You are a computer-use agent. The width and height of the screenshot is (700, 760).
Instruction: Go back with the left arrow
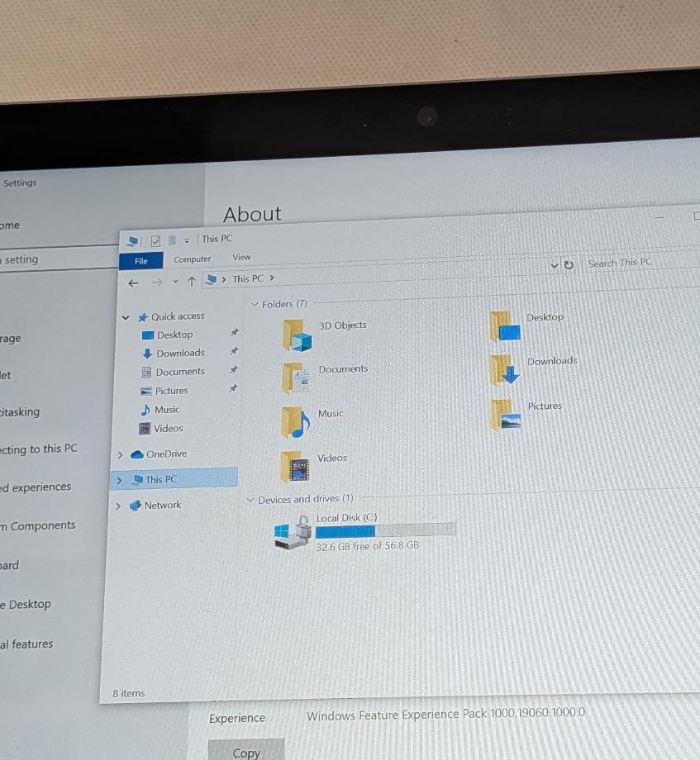133,283
